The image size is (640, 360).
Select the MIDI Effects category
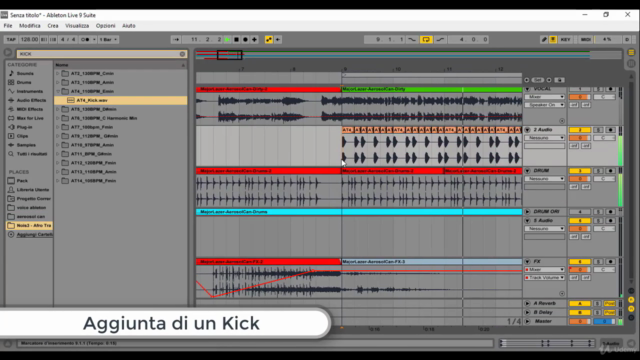coord(29,109)
